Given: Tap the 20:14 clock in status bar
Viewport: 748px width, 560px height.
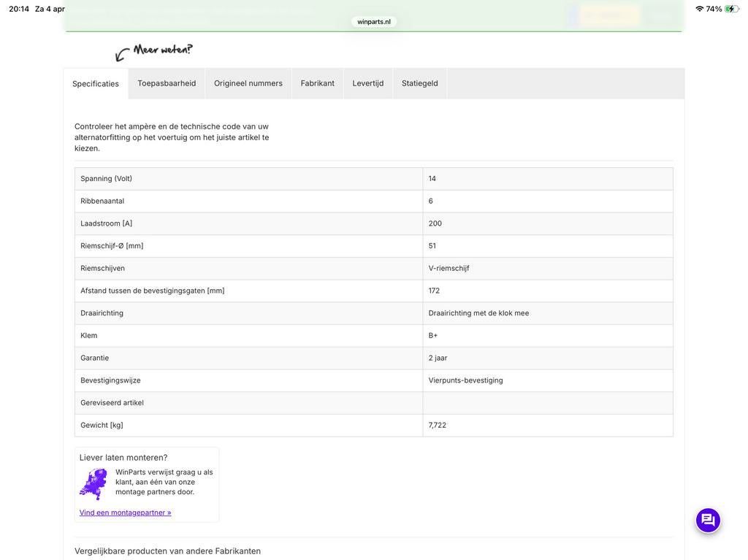Looking at the screenshot, I should (x=19, y=9).
